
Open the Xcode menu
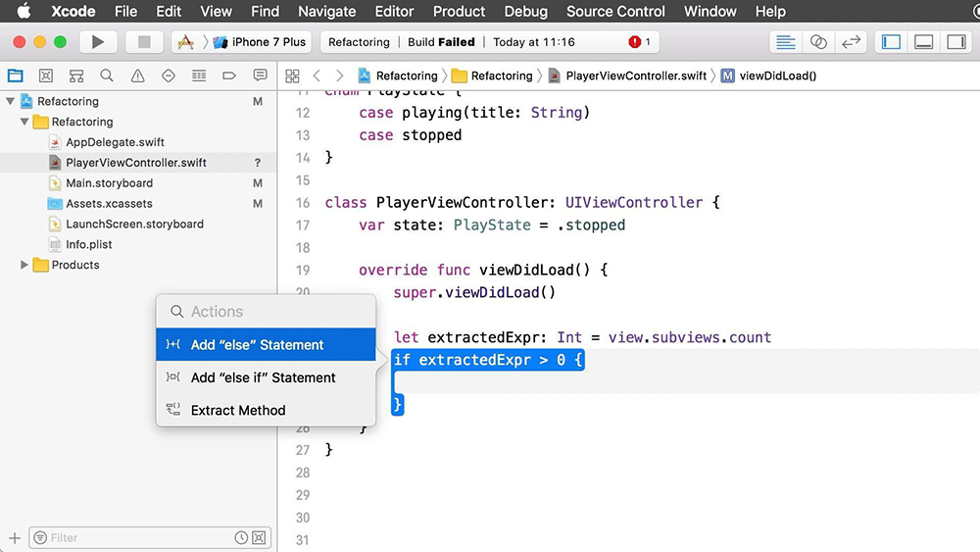tap(73, 11)
